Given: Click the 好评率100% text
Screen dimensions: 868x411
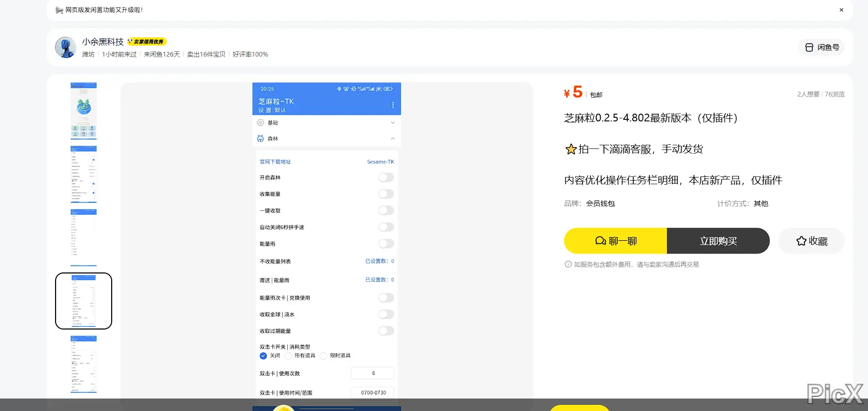Looking at the screenshot, I should pos(250,54).
